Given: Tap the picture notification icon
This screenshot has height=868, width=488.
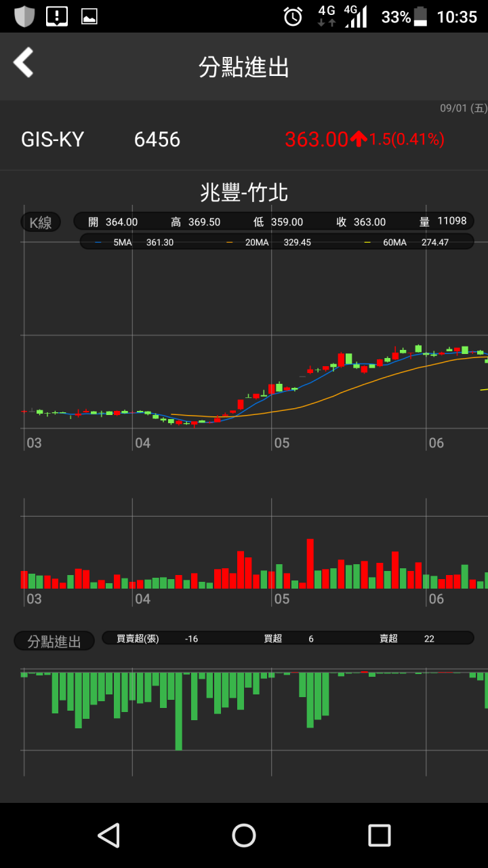Looking at the screenshot, I should [89, 16].
